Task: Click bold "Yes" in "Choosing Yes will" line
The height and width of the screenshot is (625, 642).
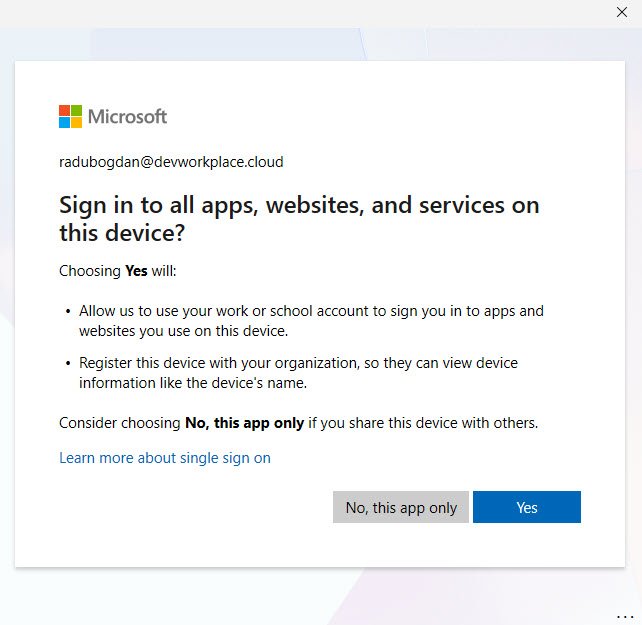Action: point(136,271)
